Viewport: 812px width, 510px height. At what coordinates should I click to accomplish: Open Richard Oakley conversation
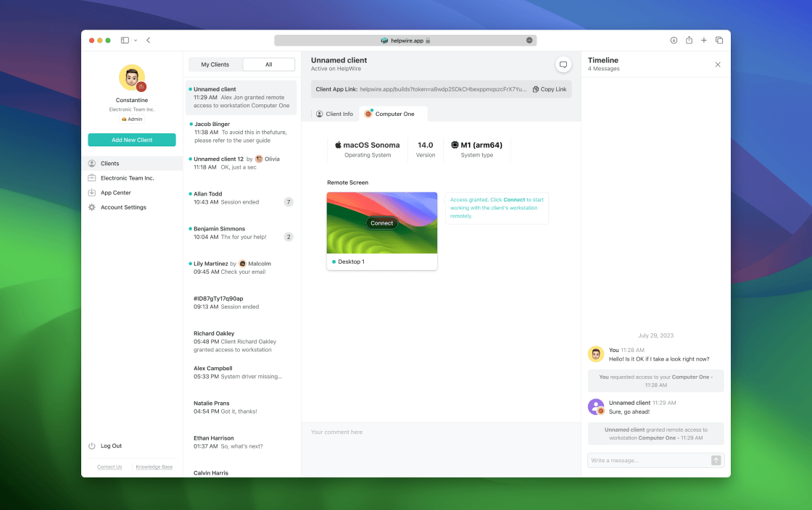click(241, 341)
